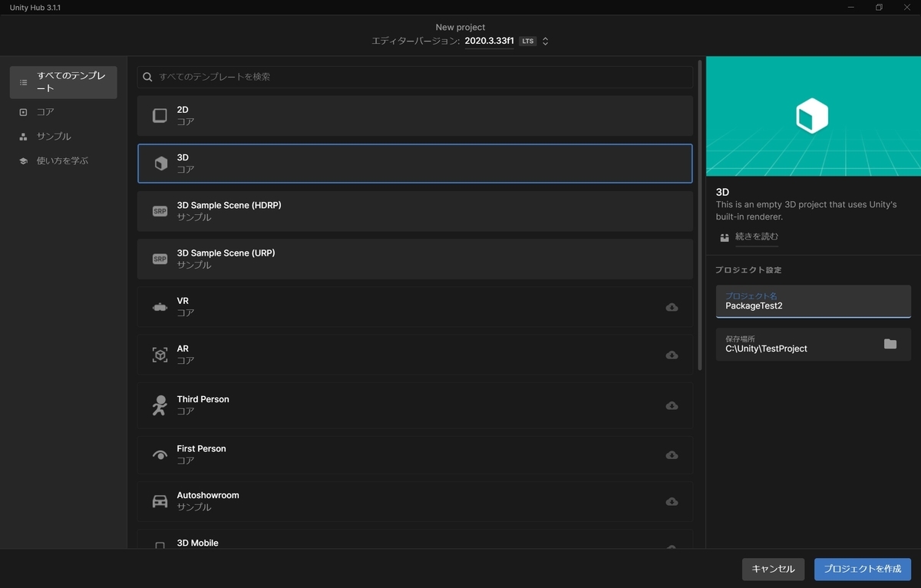The width and height of the screenshot is (921, 588).
Task: Click the URP sample SRP icon
Action: [160, 259]
